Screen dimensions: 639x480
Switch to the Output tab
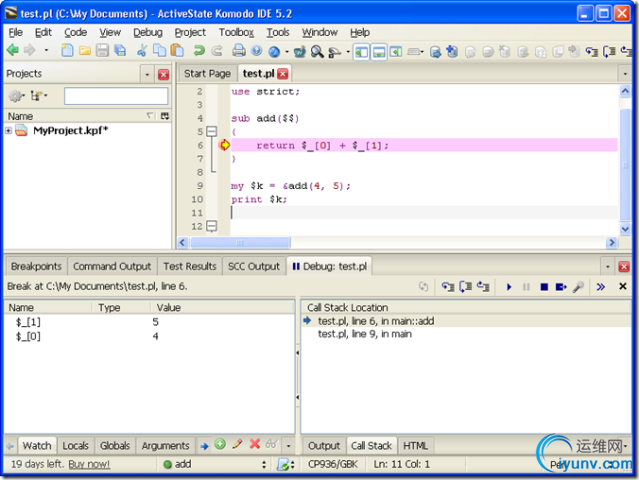[324, 446]
